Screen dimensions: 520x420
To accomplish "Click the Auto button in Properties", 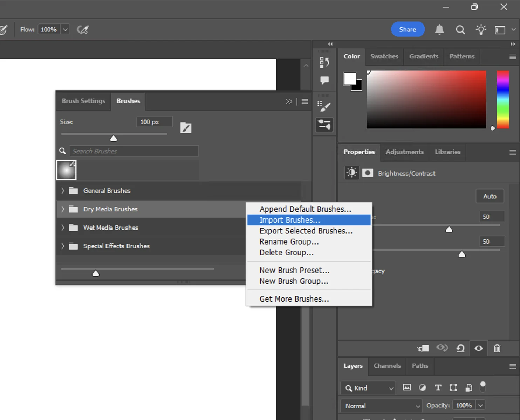I will coord(489,196).
